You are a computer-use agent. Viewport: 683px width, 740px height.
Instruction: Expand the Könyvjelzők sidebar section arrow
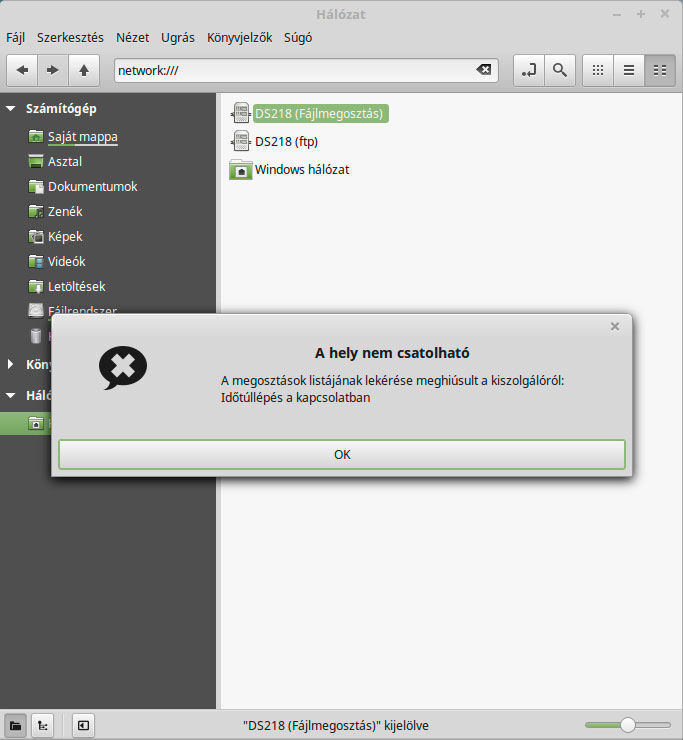point(10,364)
